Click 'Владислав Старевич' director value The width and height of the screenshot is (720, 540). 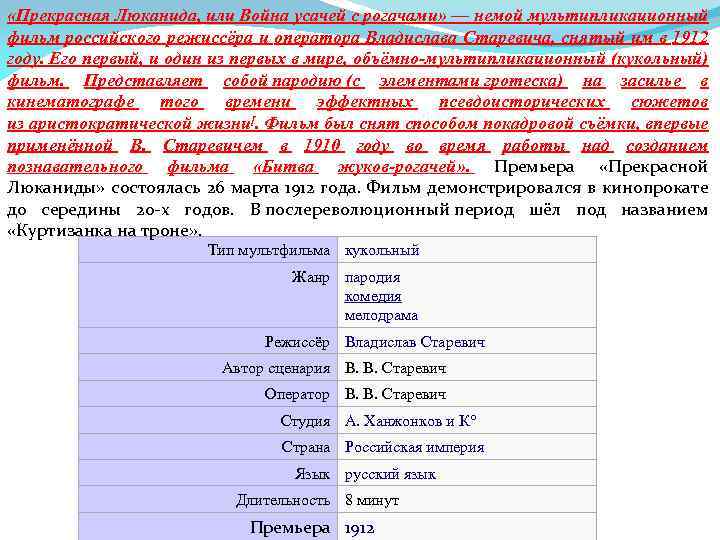(415, 342)
